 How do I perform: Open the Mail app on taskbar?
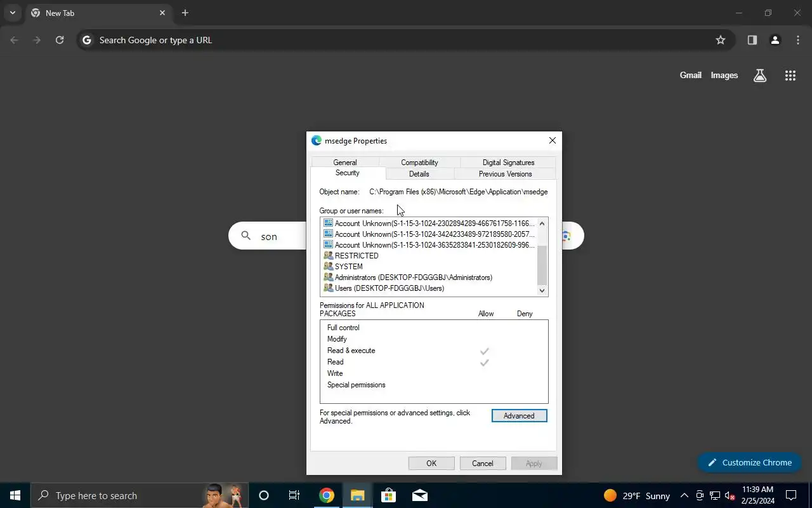[x=420, y=495]
